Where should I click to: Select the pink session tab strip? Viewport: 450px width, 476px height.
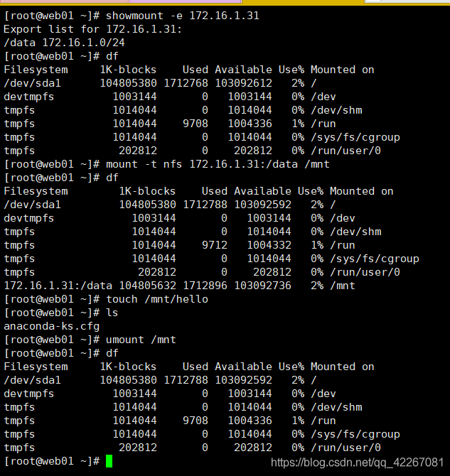point(64,1)
